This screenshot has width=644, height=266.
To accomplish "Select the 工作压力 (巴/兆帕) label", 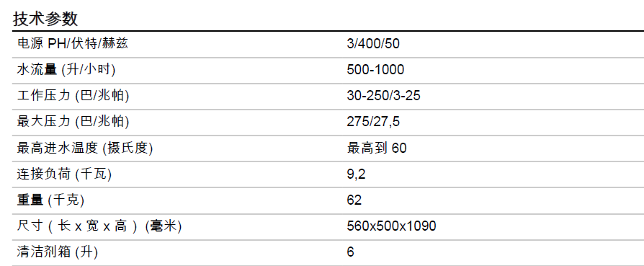I will coord(73,95).
